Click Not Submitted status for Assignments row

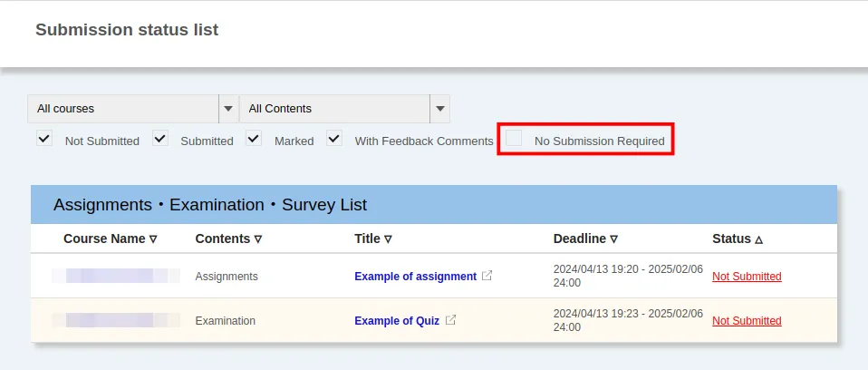(x=747, y=277)
